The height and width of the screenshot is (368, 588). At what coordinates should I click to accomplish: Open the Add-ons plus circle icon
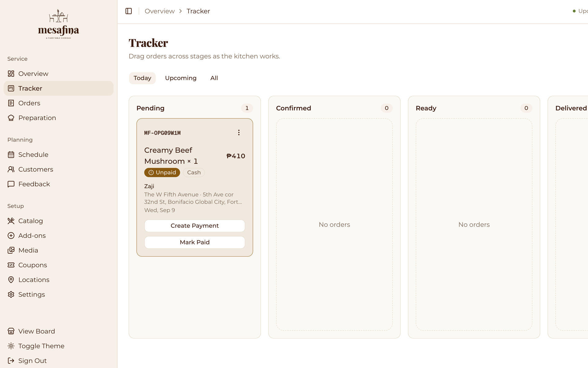click(11, 236)
